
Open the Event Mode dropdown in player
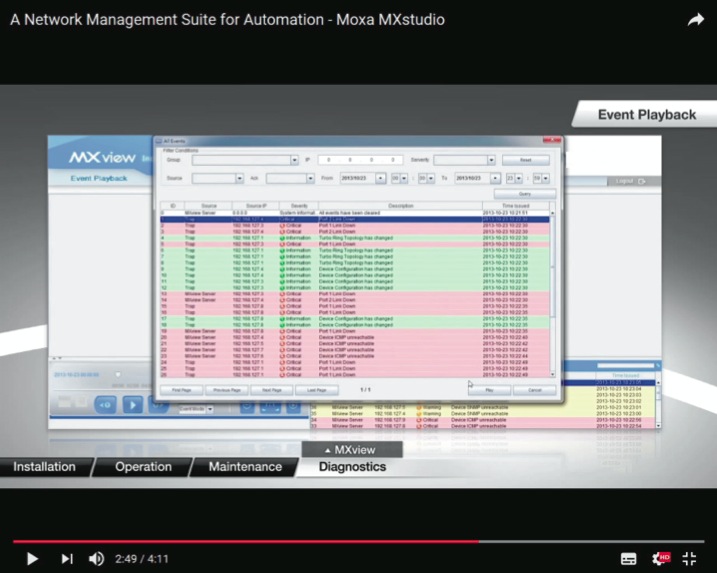coord(210,409)
